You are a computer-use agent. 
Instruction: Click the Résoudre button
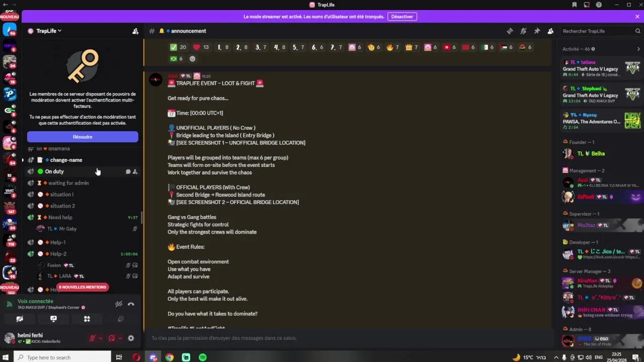(83, 137)
